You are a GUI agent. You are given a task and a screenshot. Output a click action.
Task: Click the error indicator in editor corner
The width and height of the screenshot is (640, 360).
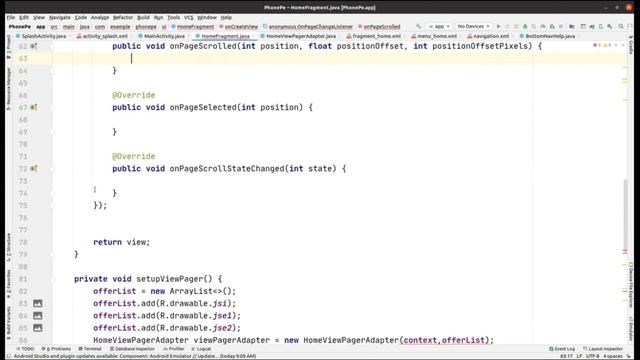click(x=596, y=45)
